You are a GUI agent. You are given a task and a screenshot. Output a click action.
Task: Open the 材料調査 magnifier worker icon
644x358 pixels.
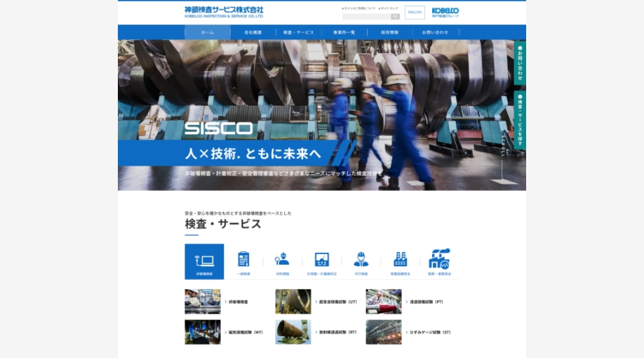(x=282, y=261)
